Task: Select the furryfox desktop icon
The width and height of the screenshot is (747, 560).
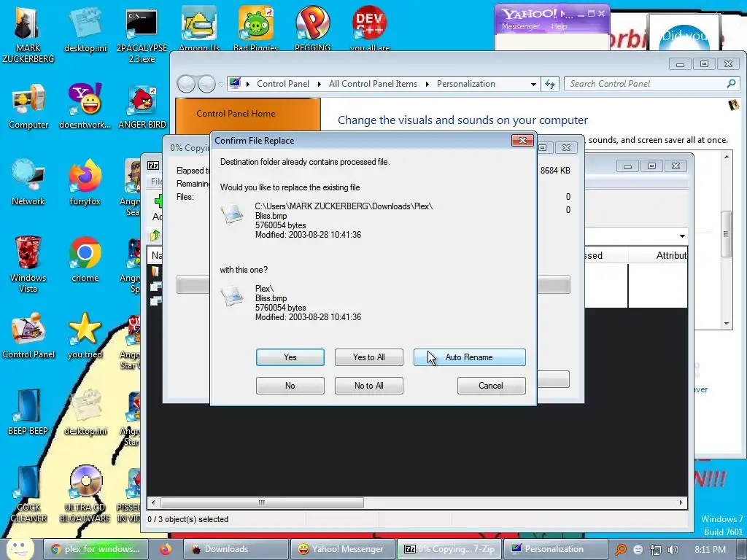Action: [85, 183]
